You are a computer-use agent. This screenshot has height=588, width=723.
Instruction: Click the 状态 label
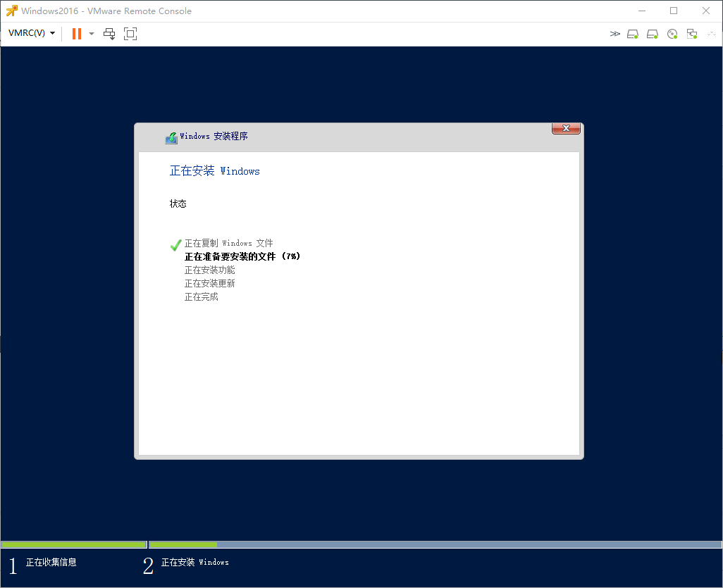click(x=178, y=204)
